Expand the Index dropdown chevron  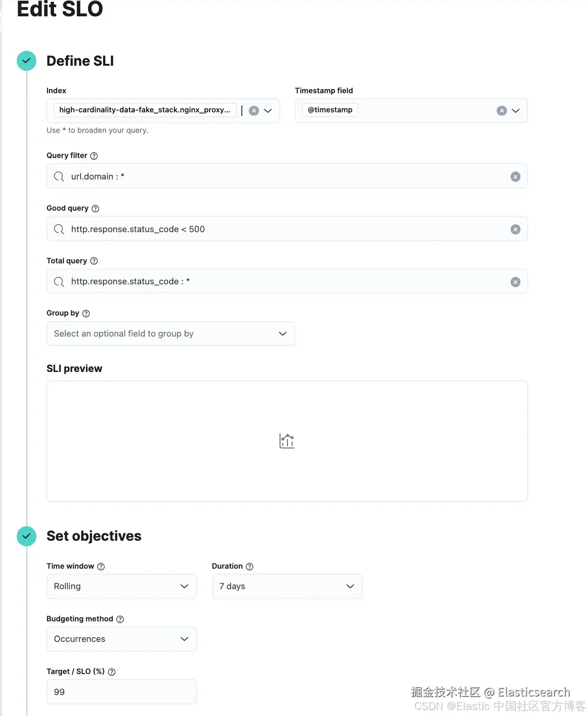click(268, 110)
